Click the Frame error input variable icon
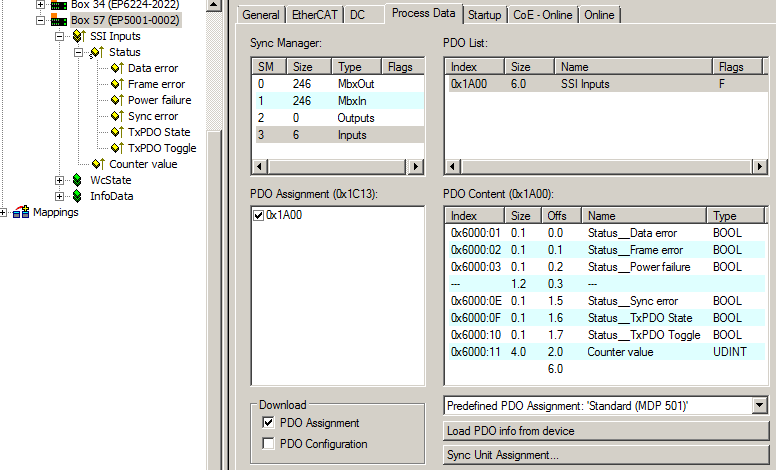 click(117, 84)
